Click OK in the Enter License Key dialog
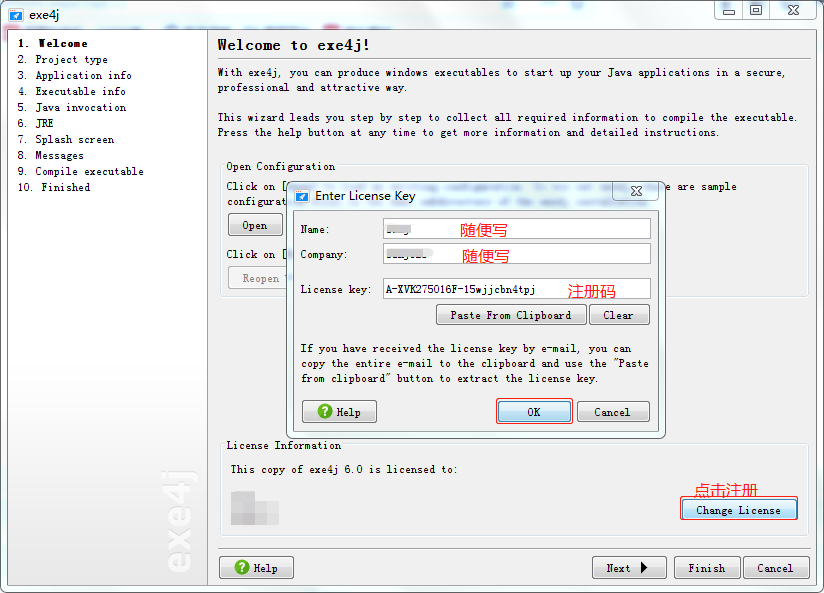The height and width of the screenshot is (593, 824). 534,412
